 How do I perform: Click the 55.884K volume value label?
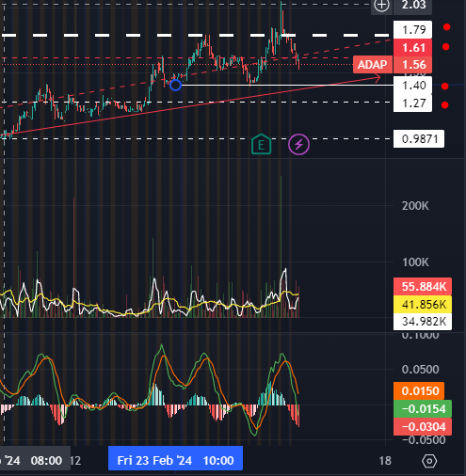(423, 286)
